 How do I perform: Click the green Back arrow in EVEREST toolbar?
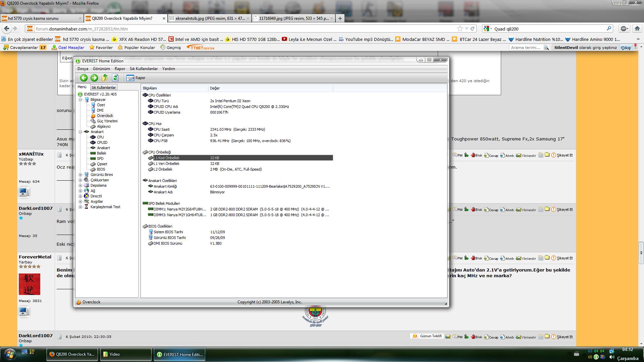[x=84, y=78]
